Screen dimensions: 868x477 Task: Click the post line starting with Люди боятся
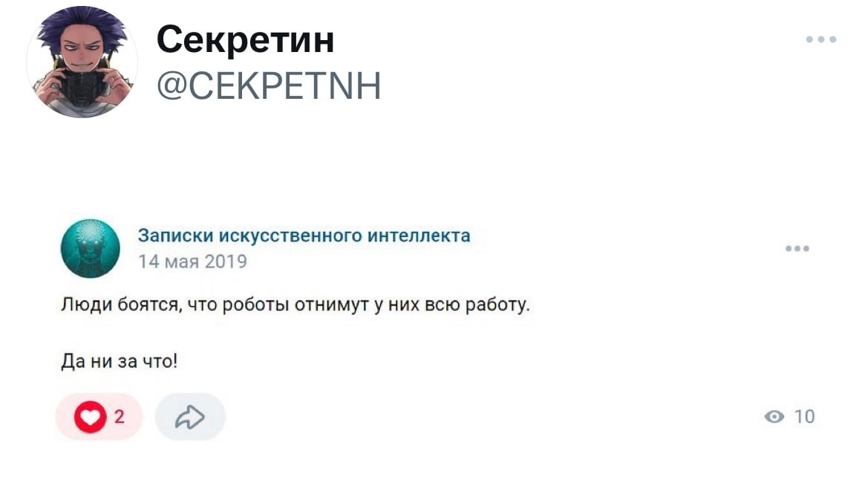click(296, 305)
